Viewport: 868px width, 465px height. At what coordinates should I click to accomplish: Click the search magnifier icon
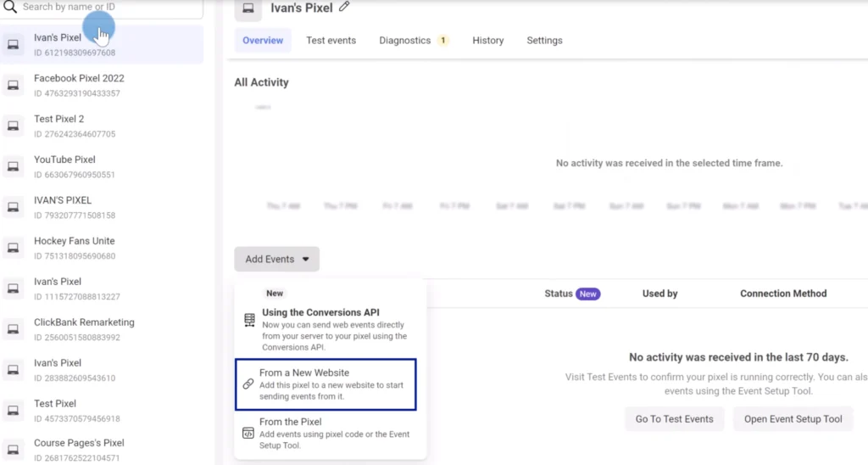pyautogui.click(x=11, y=7)
